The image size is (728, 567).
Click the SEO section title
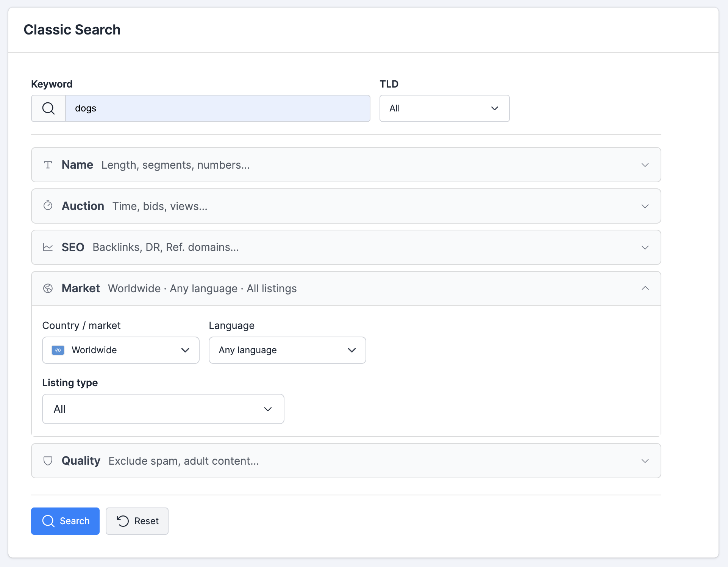pos(73,247)
